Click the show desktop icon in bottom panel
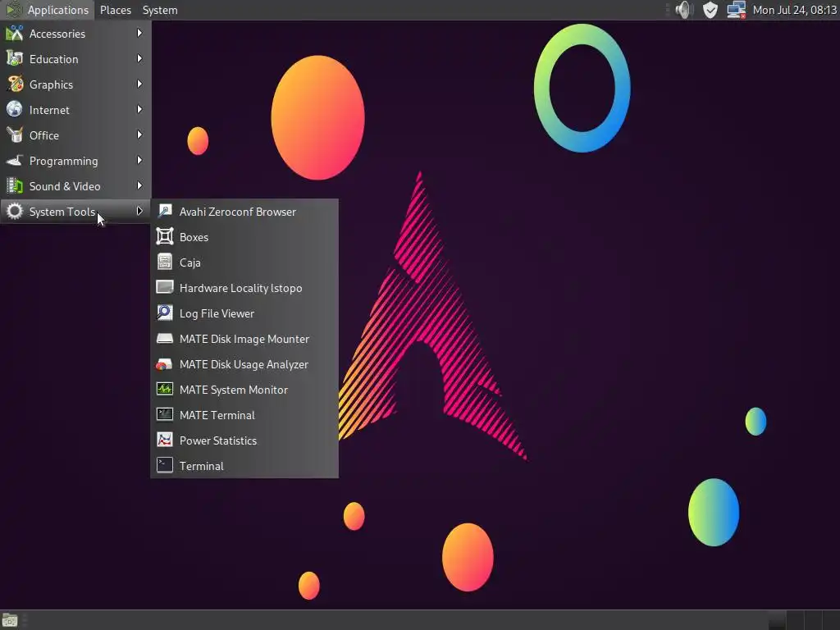Image resolution: width=840 pixels, height=630 pixels. (10, 620)
